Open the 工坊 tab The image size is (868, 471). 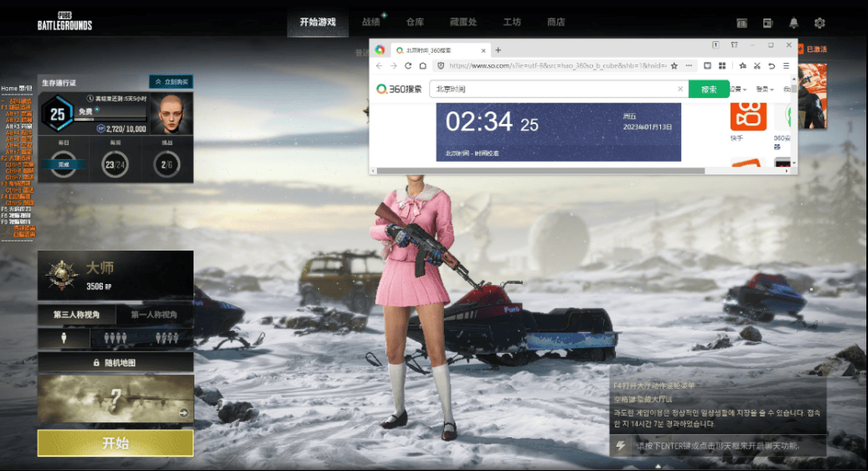click(x=512, y=22)
